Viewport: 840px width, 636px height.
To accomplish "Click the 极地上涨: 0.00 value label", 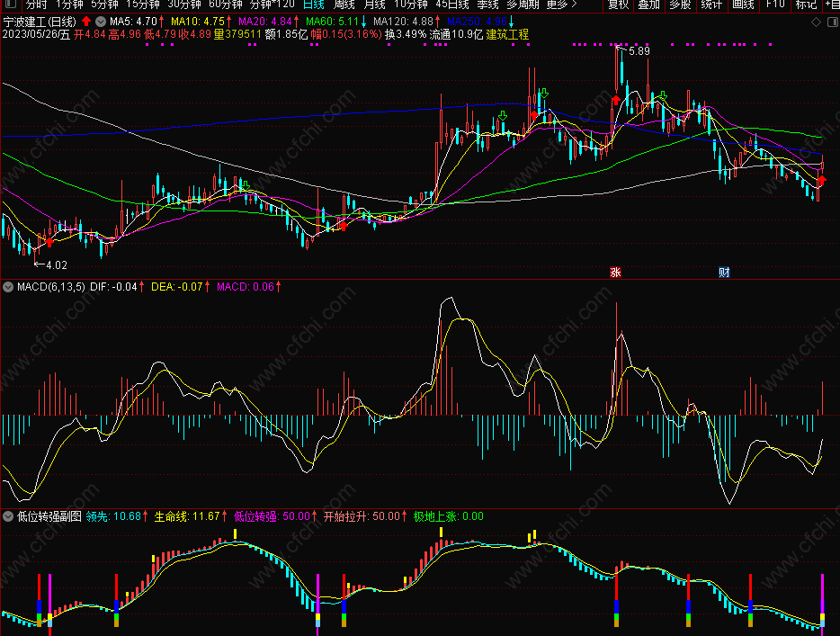I will (x=449, y=516).
